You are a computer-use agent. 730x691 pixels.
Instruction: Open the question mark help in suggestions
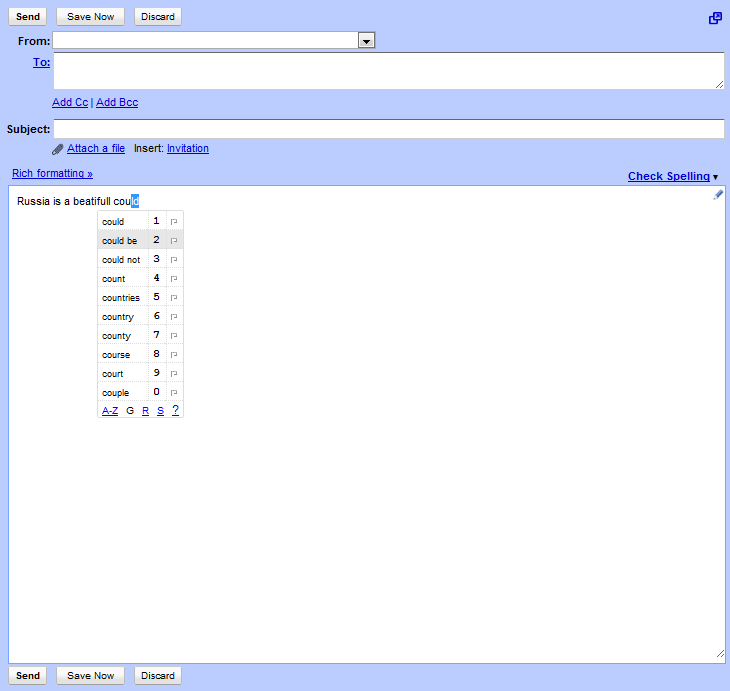point(175,411)
